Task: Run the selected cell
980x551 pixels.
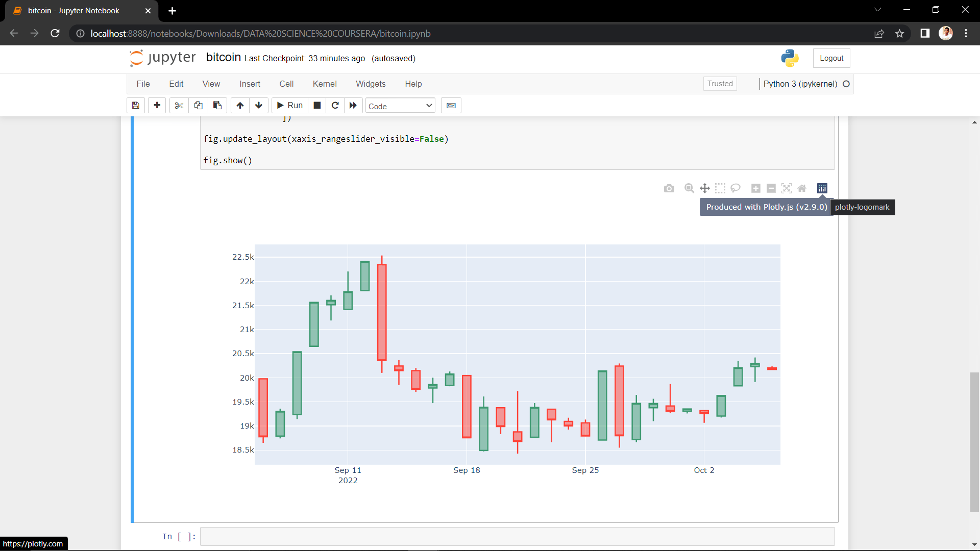Action: 289,106
